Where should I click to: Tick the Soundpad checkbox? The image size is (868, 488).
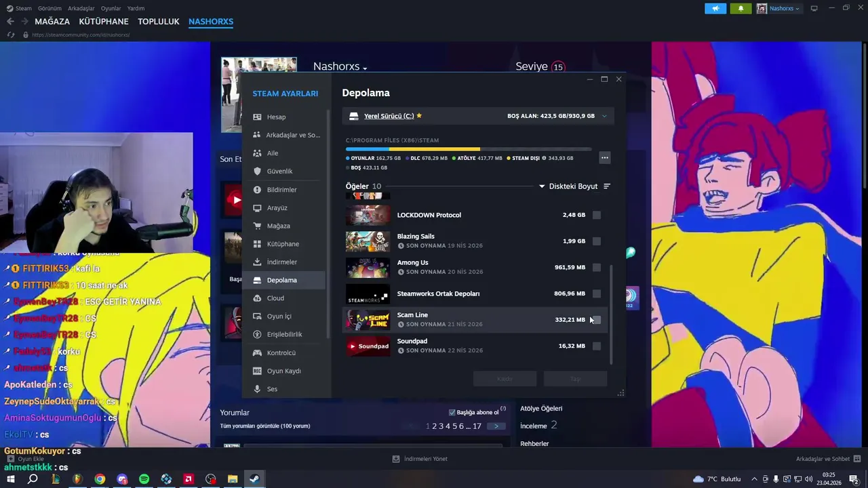pyautogui.click(x=597, y=346)
